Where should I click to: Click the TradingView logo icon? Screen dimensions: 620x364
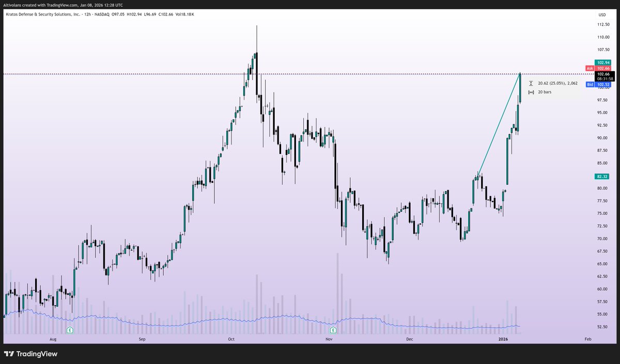(10, 354)
